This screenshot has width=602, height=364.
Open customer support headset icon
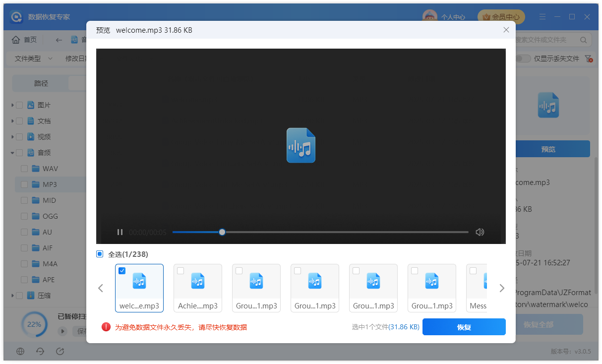click(40, 352)
